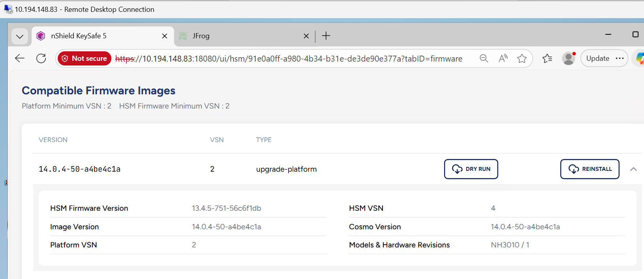Screen dimensions: 644x279
Task: Add this page to favorites via star icon
Action: pyautogui.click(x=522, y=58)
